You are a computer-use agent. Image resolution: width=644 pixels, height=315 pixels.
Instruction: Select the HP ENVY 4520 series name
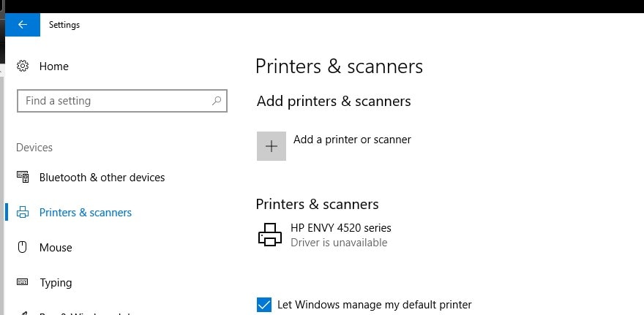(340, 228)
